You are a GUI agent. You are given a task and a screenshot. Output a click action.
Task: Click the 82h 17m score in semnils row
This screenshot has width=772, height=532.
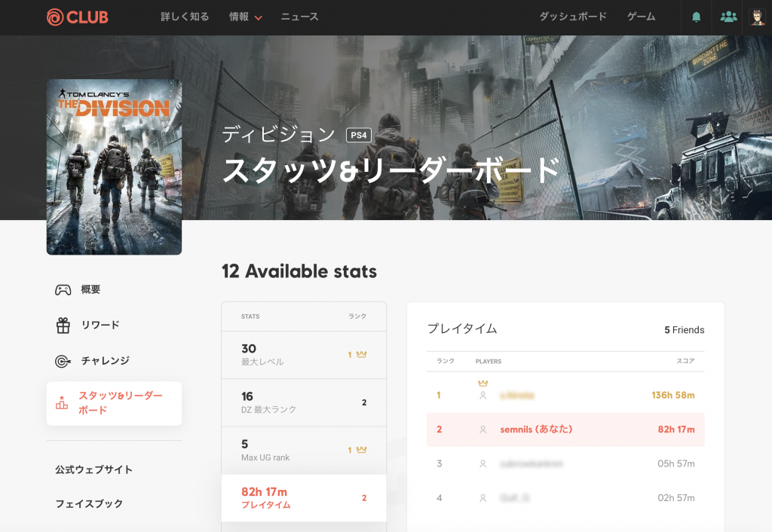coord(676,430)
